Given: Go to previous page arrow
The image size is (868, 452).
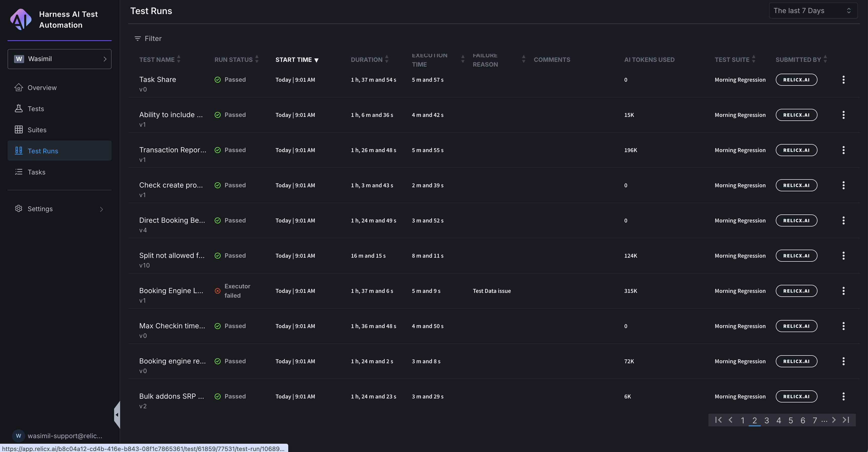Looking at the screenshot, I should pyautogui.click(x=731, y=420).
